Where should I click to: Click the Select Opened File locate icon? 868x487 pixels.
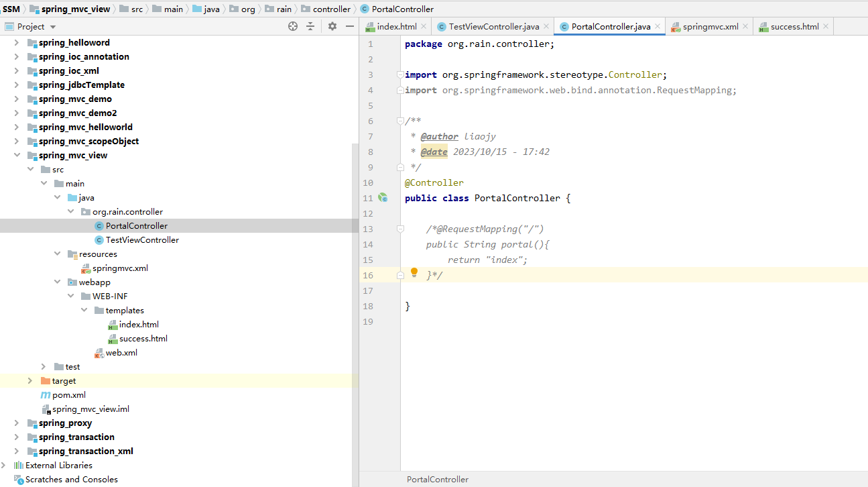[x=293, y=26]
